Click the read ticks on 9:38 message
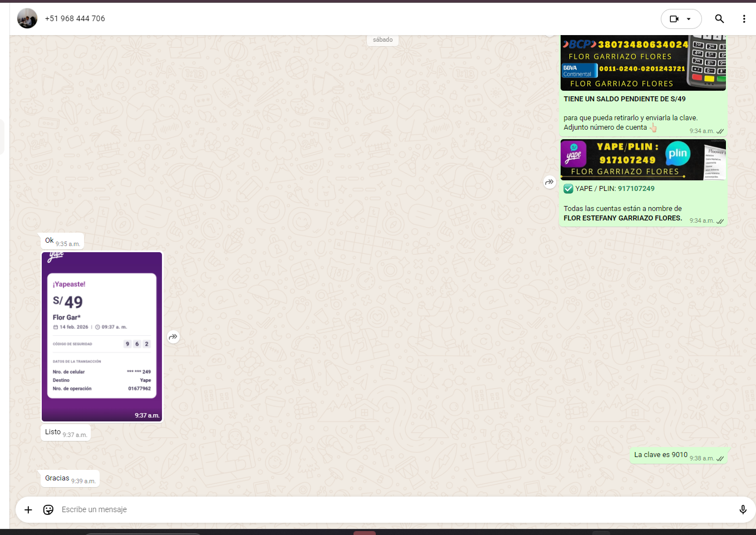Viewport: 756px width, 535px height. coord(720,459)
